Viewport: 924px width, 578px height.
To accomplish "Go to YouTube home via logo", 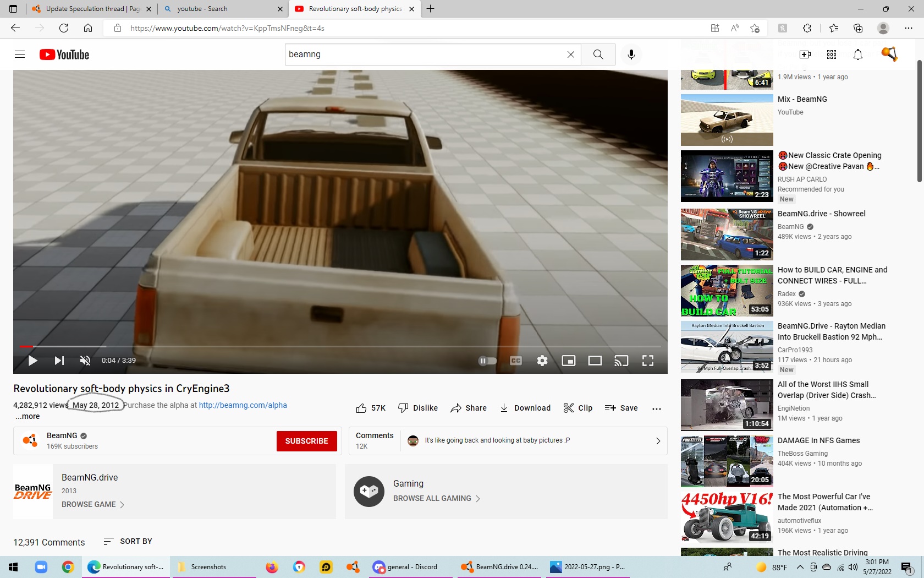I will [64, 54].
